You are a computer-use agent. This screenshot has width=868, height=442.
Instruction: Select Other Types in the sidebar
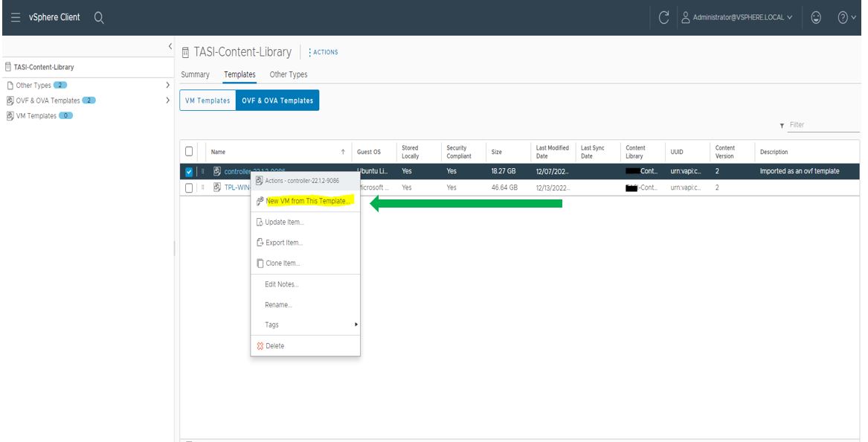pos(33,86)
